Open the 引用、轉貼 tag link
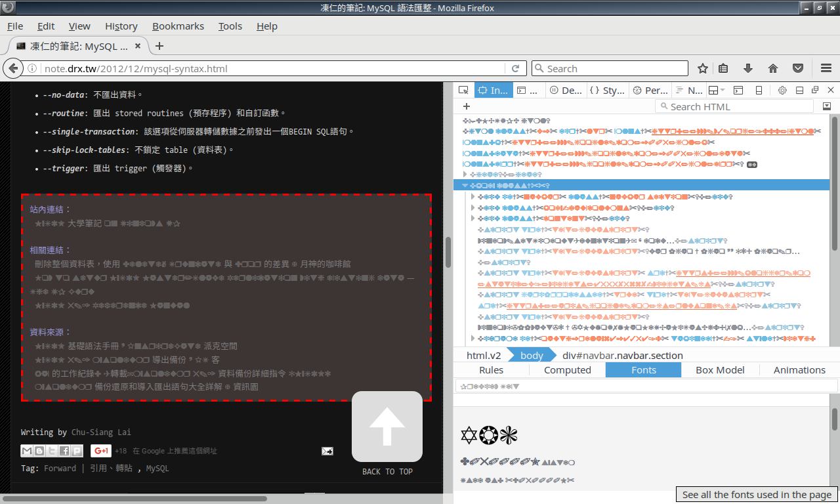The width and height of the screenshot is (840, 504). tap(111, 468)
